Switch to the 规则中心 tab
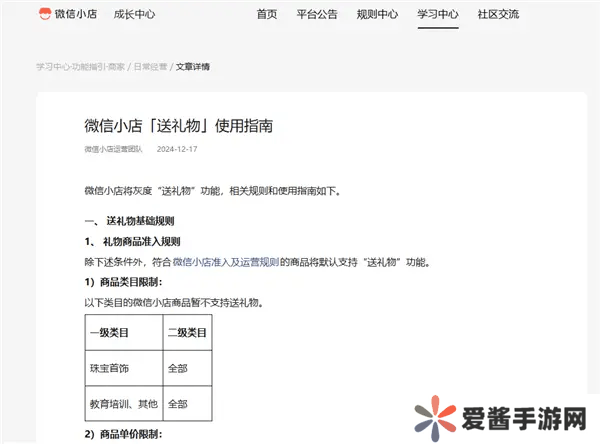The height and width of the screenshot is (444, 600). 377,14
